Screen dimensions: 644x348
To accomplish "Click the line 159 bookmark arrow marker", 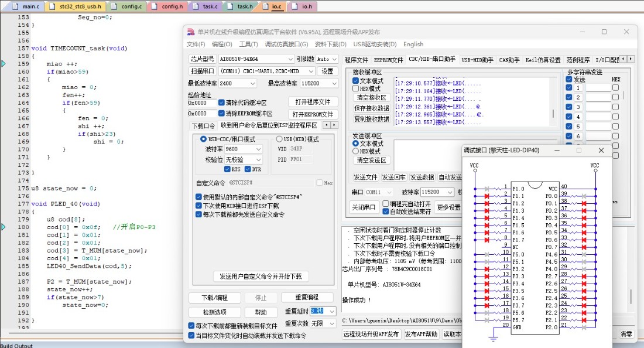I will coord(4,64).
